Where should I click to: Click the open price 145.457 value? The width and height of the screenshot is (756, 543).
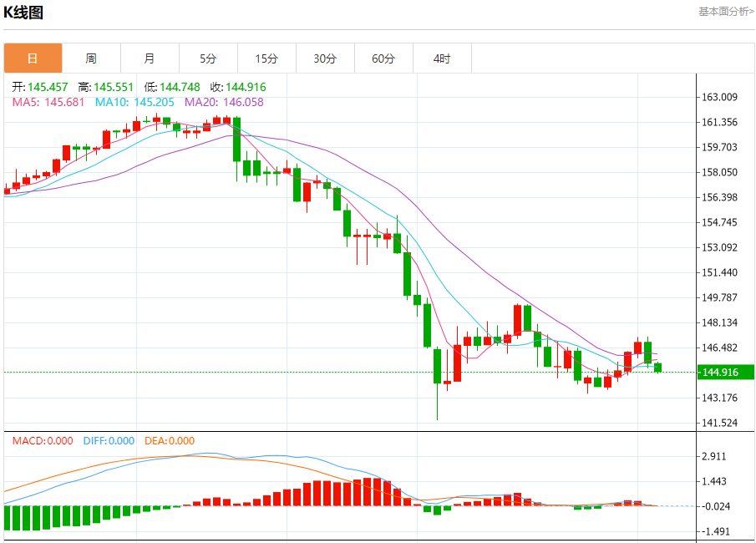pyautogui.click(x=48, y=87)
